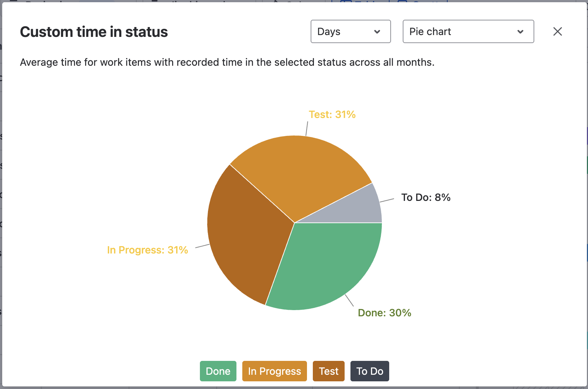The width and height of the screenshot is (588, 389).
Task: Click the "Done: 30%" chart label
Action: (384, 313)
